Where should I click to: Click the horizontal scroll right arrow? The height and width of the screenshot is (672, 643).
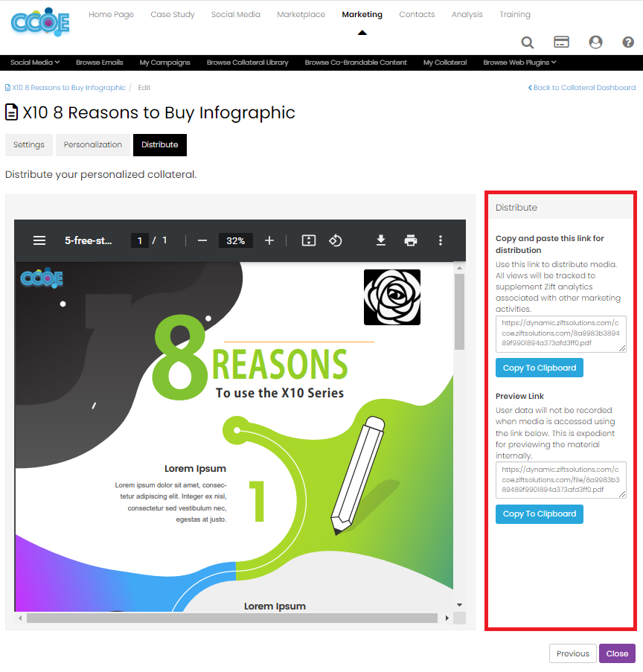(447, 618)
